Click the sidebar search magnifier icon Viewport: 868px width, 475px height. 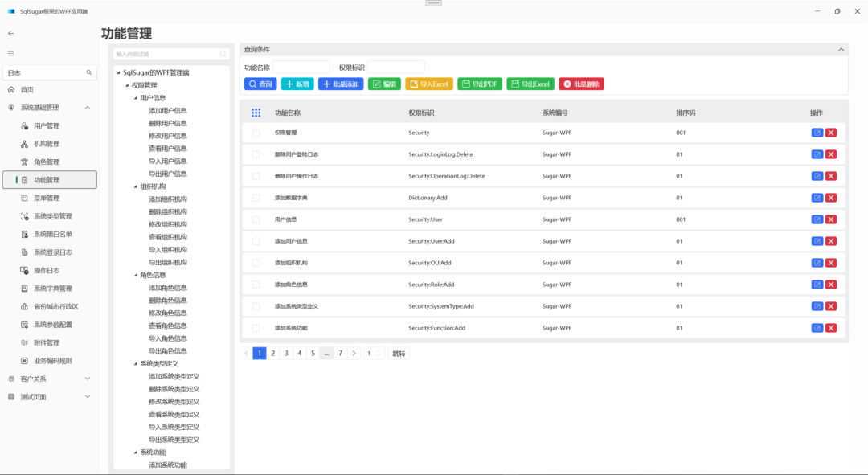pyautogui.click(x=88, y=72)
